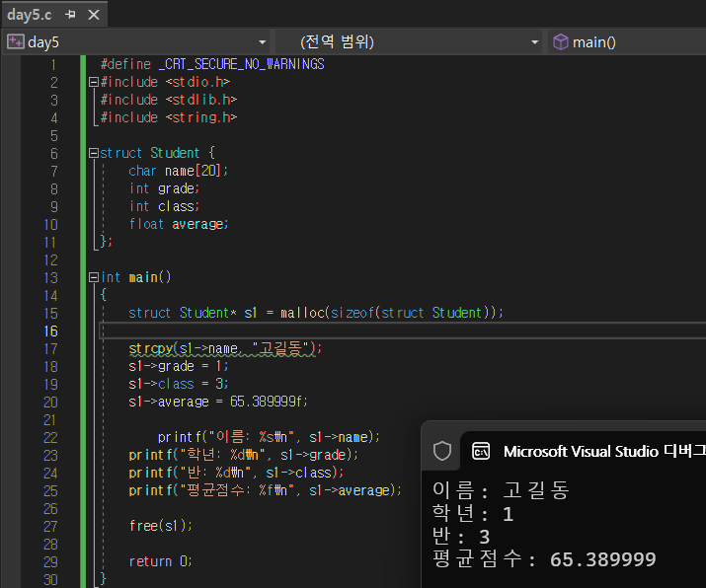Click the day5 project icon in navigation bar
Image resolution: width=706 pixels, height=588 pixels.
pos(16,41)
